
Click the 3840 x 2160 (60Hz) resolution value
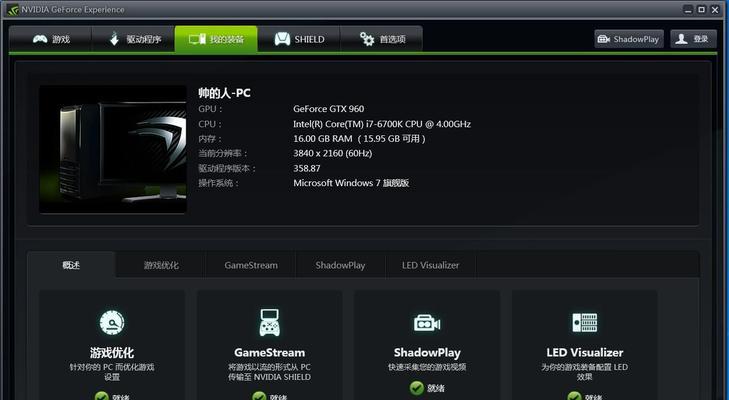coord(332,153)
